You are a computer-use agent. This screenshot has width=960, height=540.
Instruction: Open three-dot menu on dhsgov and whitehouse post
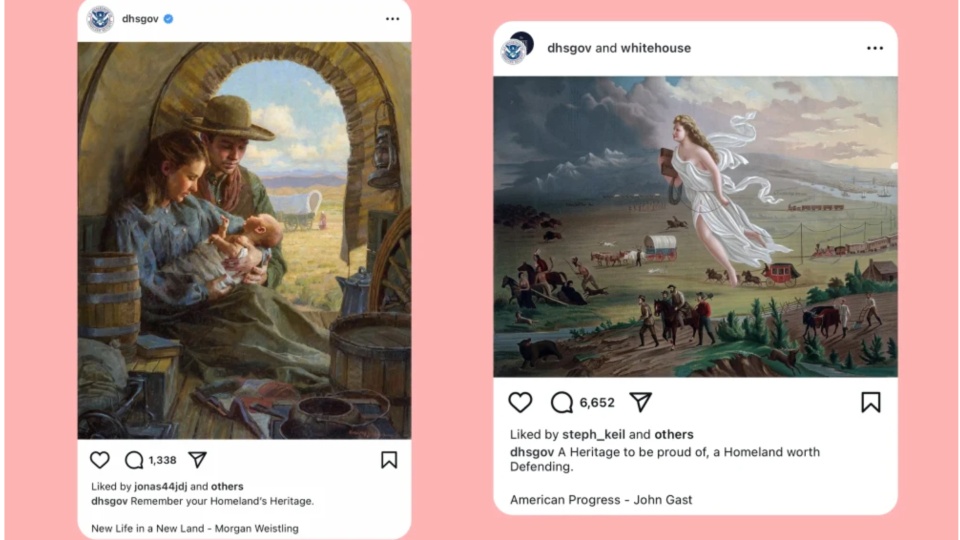(x=875, y=48)
